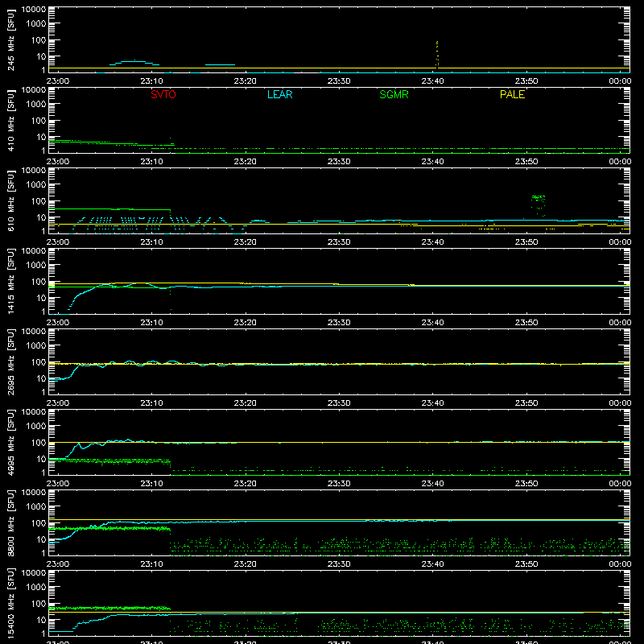Click the 245 MHz [SFU] axis title
Screen dimensions: 644x644
[11, 40]
